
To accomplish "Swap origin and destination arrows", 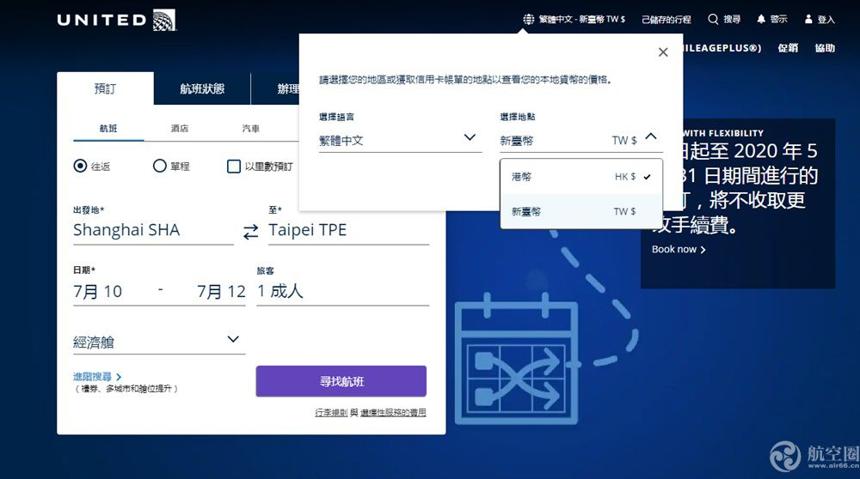I will (x=251, y=232).
